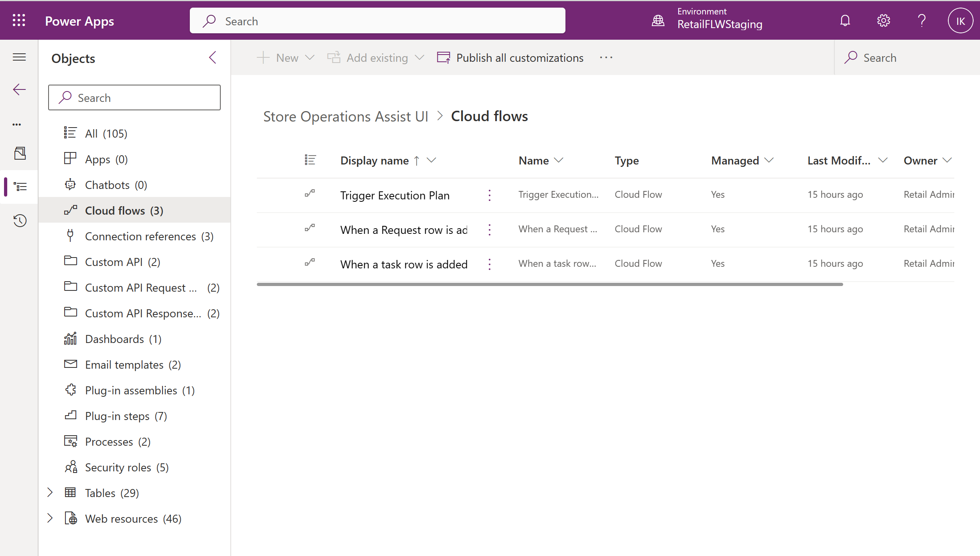Click the search input field in Objects panel
Image resolution: width=980 pixels, height=556 pixels.
(x=134, y=97)
